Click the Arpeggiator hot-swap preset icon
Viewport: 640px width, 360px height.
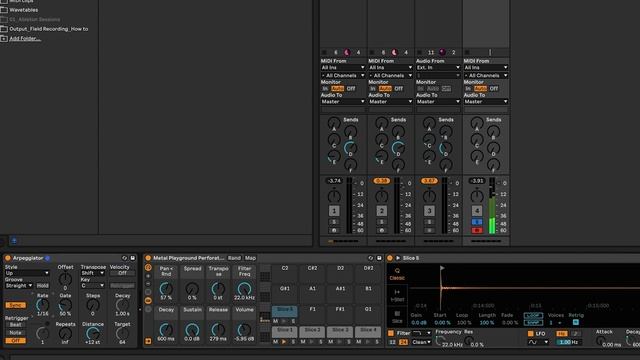coord(124,258)
